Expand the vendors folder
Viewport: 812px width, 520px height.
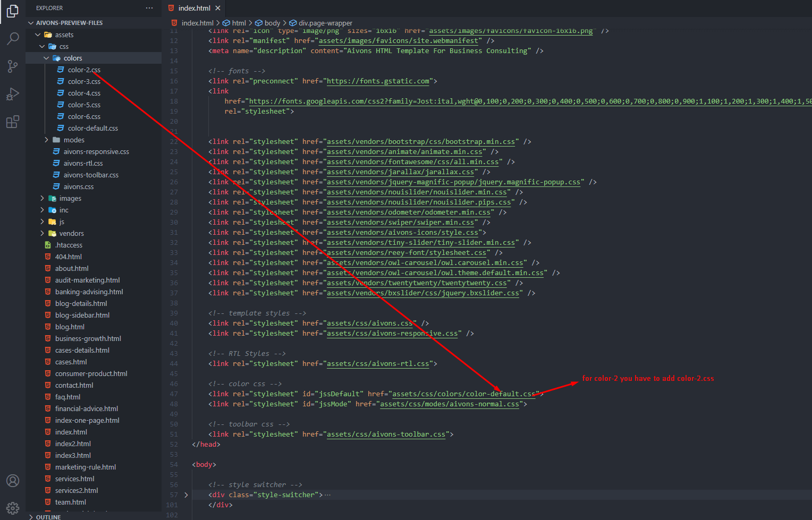coord(42,233)
